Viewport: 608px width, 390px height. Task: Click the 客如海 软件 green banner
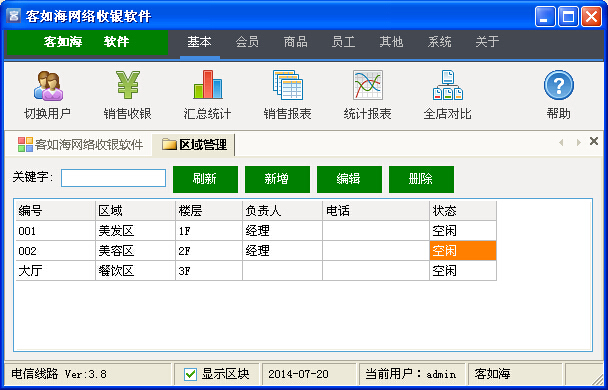[87, 42]
